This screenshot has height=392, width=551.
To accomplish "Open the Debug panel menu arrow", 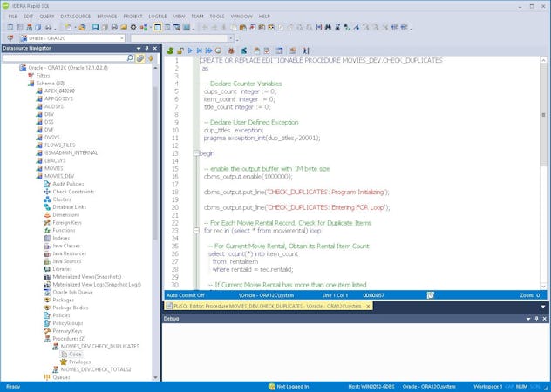I will pos(528,319).
